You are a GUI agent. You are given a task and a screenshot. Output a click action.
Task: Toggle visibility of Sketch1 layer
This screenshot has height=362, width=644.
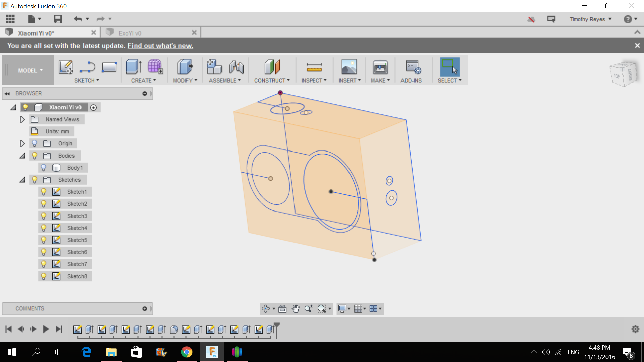coord(43,191)
